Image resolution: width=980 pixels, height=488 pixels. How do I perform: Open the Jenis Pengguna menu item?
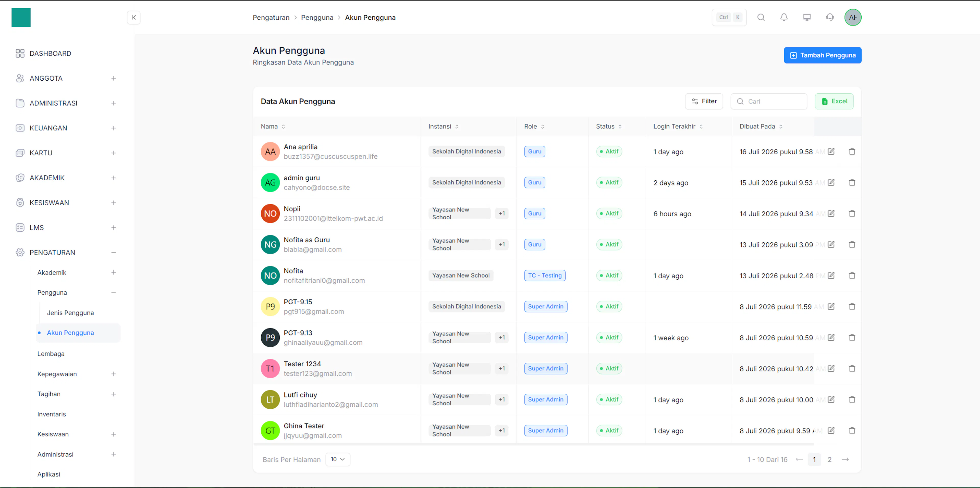tap(70, 313)
